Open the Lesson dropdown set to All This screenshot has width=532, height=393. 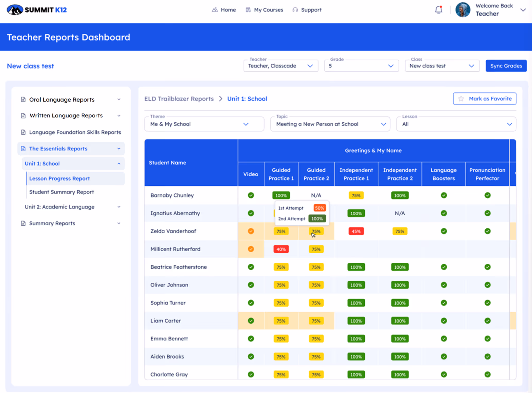tap(456, 124)
